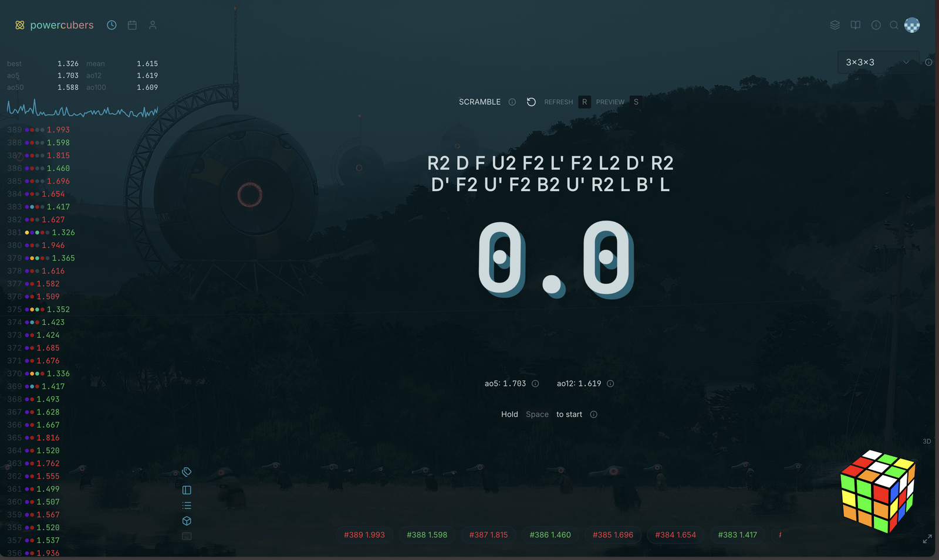The image size is (939, 560).
Task: Click the info icon next to SCRAMBLE
Action: (512, 102)
